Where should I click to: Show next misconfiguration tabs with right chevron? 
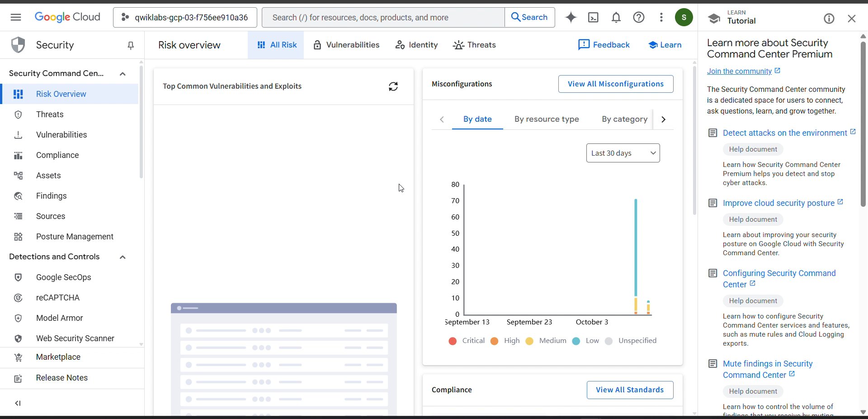click(x=664, y=119)
